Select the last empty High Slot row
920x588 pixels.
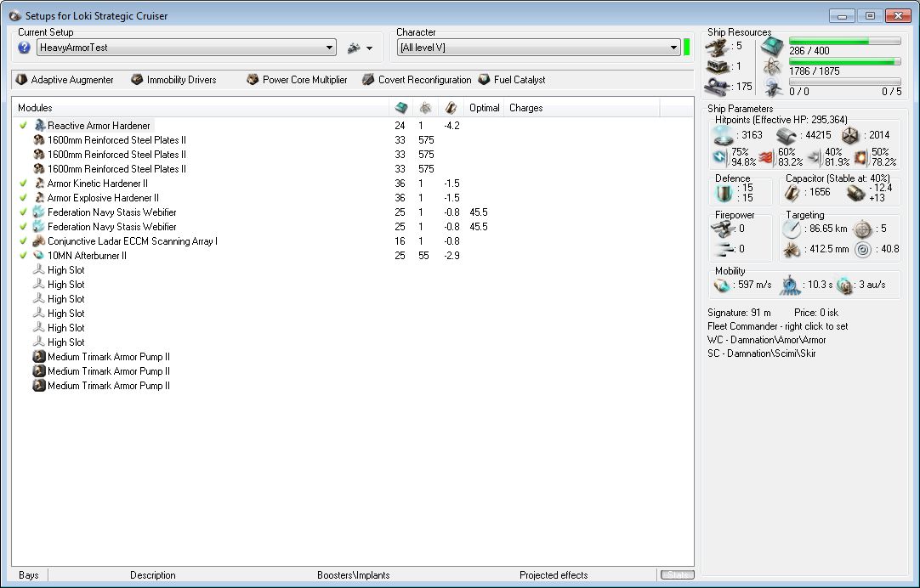[x=353, y=342]
